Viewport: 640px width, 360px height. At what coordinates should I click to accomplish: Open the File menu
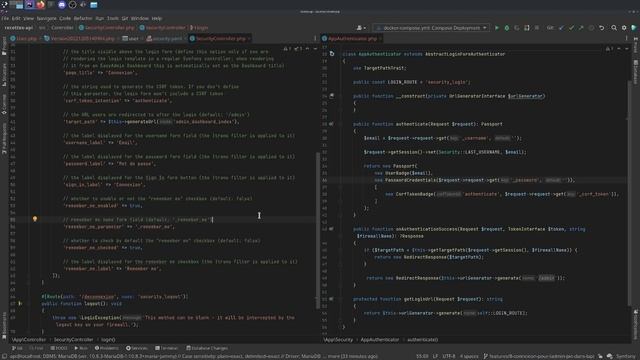coord(5,18)
